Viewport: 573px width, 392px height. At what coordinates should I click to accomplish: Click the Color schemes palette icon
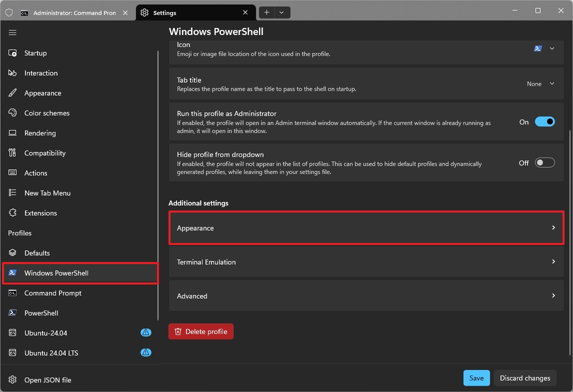coord(13,113)
